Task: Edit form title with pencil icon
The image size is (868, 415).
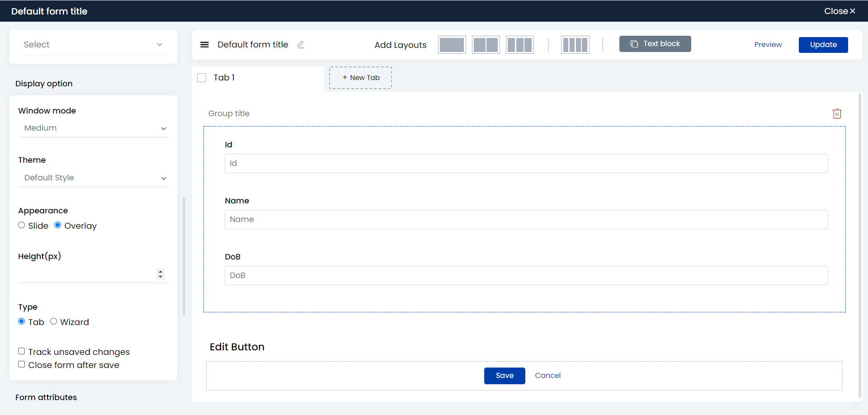Action: pyautogui.click(x=301, y=45)
